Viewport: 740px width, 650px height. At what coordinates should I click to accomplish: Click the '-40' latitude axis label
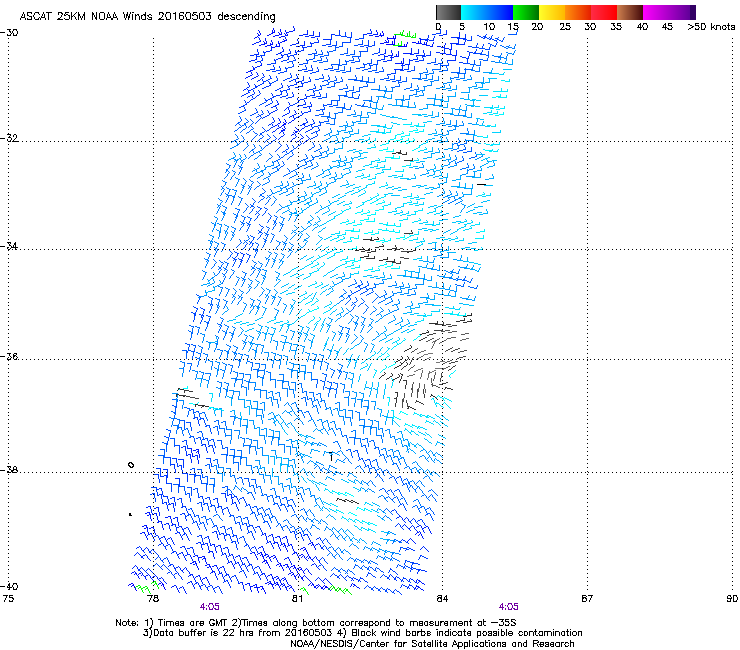click(9, 586)
